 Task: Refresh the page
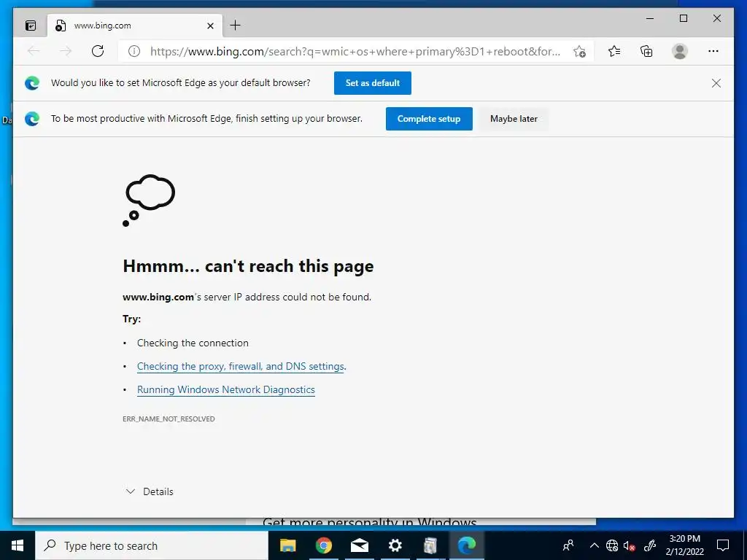(98, 51)
